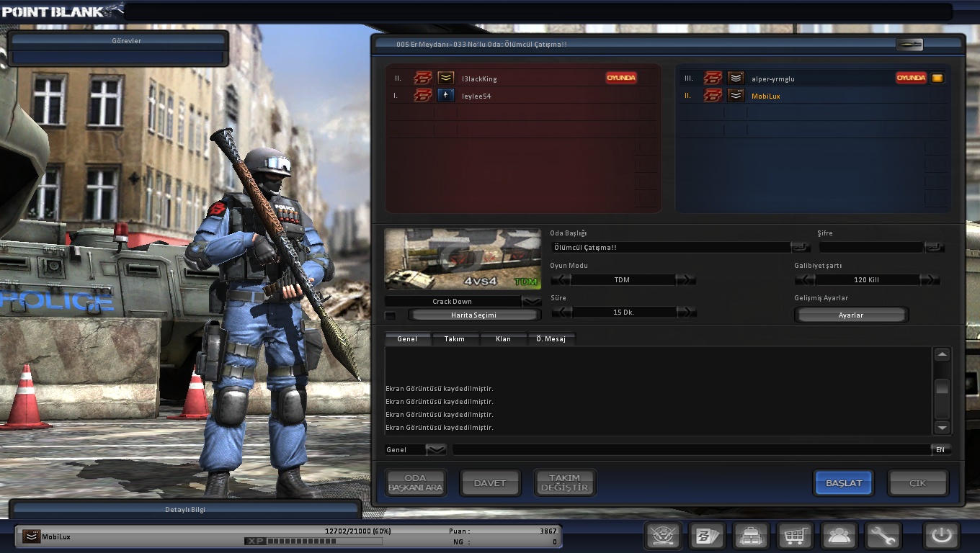This screenshot has height=553, width=980.
Task: Switch to the Takım chat tab
Action: coord(454,338)
